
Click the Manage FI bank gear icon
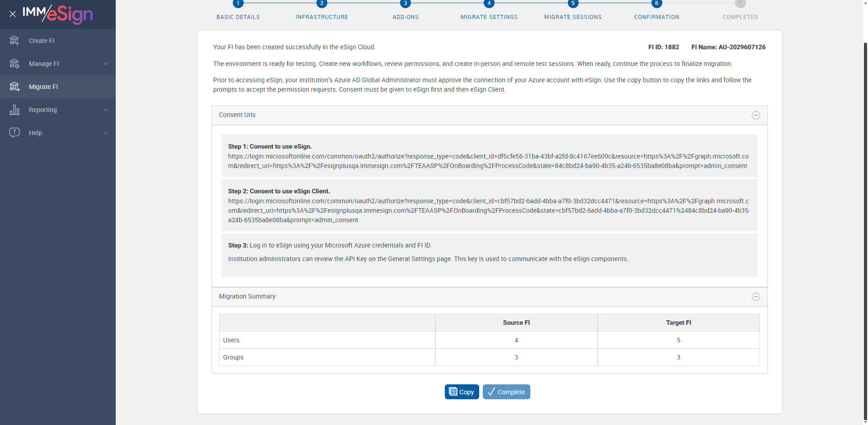pos(14,64)
